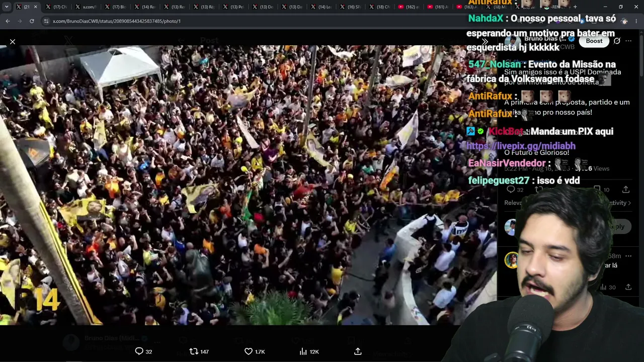Click the browser back arrow
644x362 pixels.
8,21
